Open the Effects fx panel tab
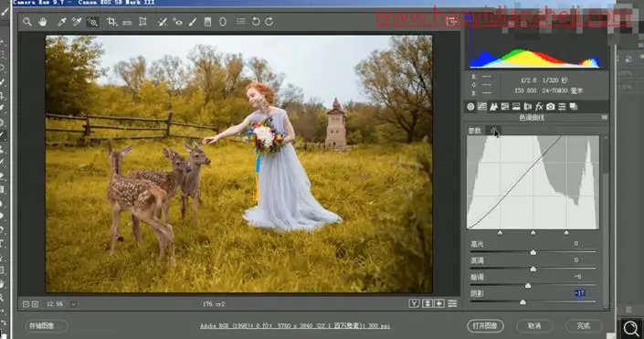 [539, 107]
